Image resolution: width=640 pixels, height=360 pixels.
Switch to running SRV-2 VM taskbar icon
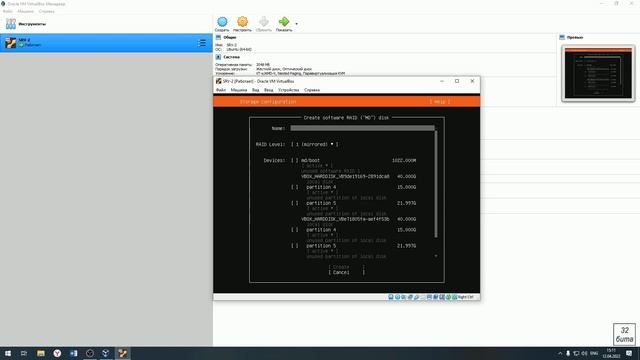pos(122,353)
